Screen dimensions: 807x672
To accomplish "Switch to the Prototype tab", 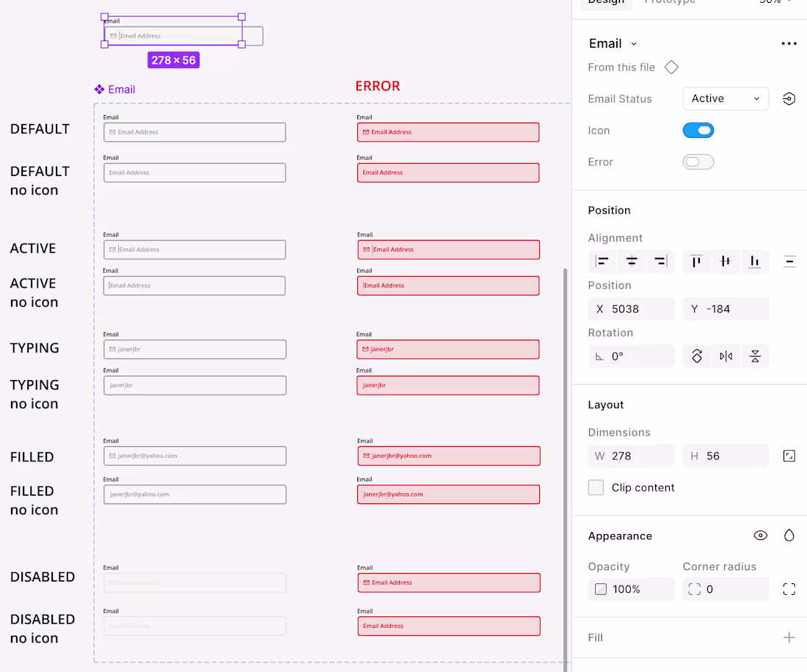I will [x=670, y=2].
